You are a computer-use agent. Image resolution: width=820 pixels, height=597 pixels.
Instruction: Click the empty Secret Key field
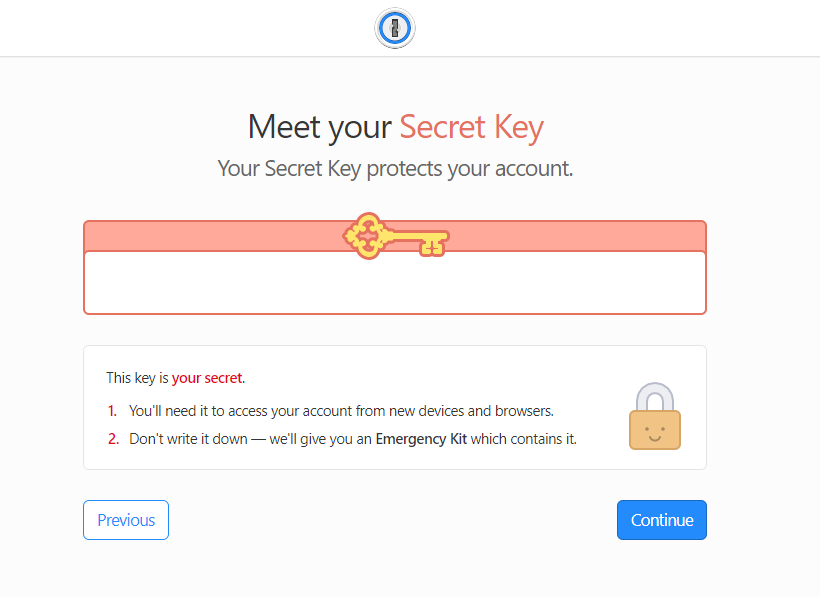pyautogui.click(x=395, y=282)
